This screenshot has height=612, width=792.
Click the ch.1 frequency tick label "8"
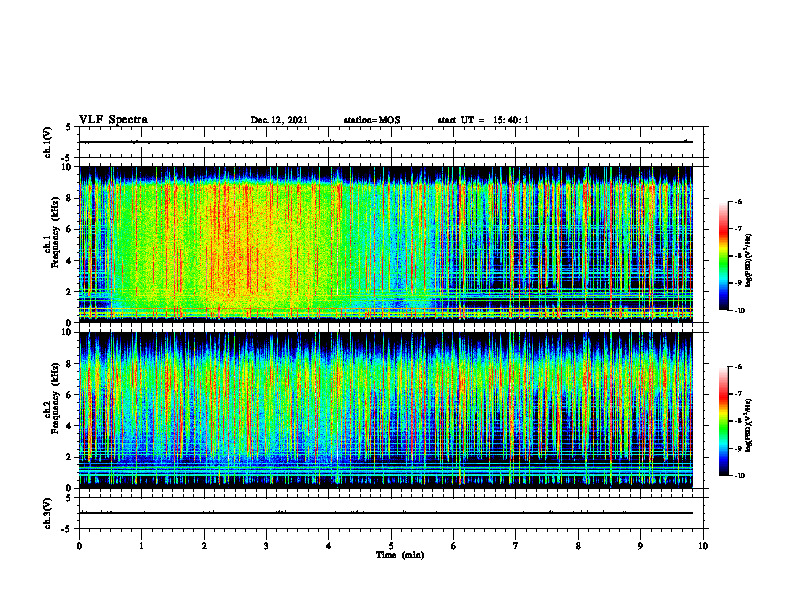[x=70, y=198]
